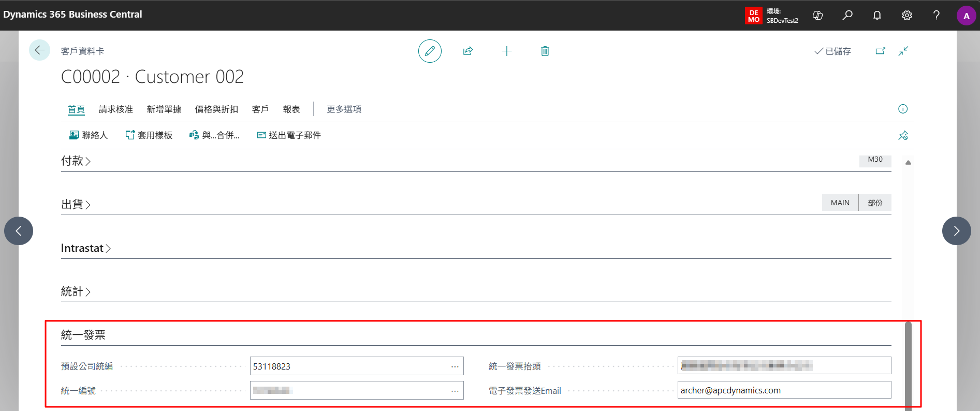The height and width of the screenshot is (411, 980).
Task: Expand the 付款 section
Action: (76, 161)
